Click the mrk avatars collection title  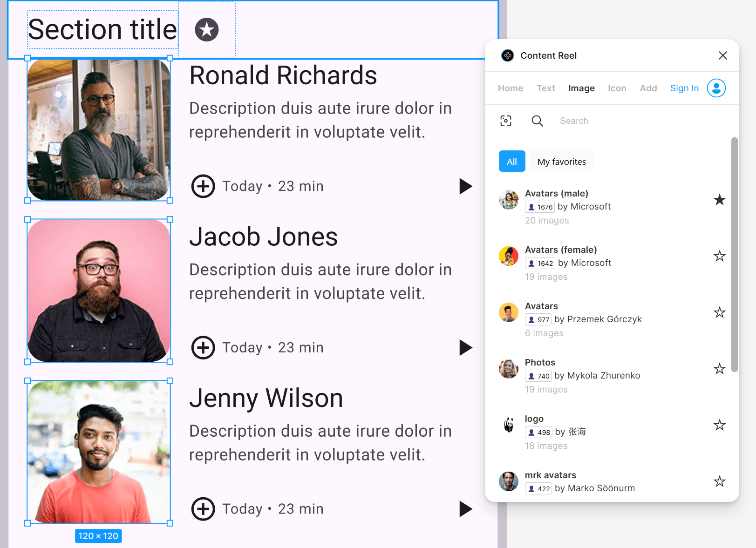pyautogui.click(x=551, y=475)
